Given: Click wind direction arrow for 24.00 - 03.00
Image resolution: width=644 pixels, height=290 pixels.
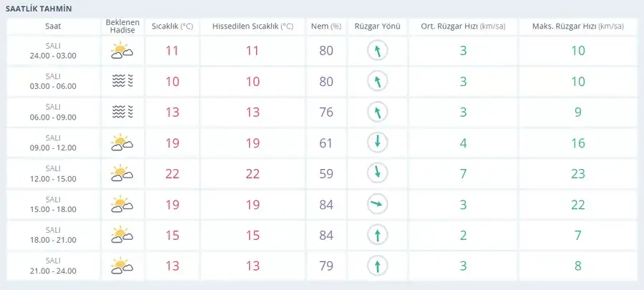Looking at the screenshot, I should pos(377,51).
